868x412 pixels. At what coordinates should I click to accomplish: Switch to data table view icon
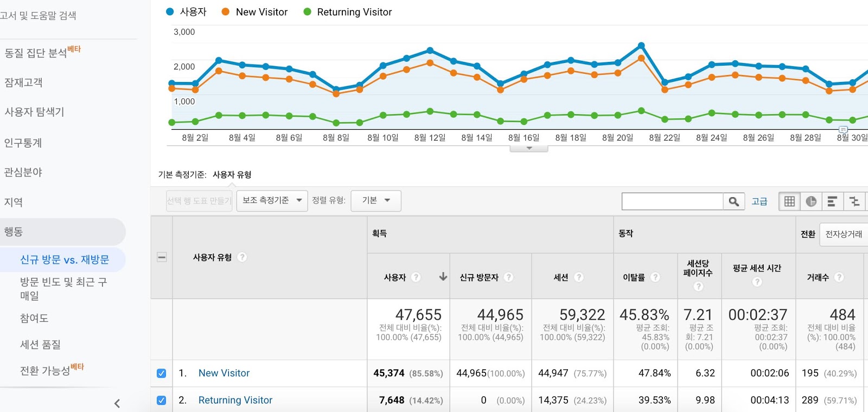point(789,201)
